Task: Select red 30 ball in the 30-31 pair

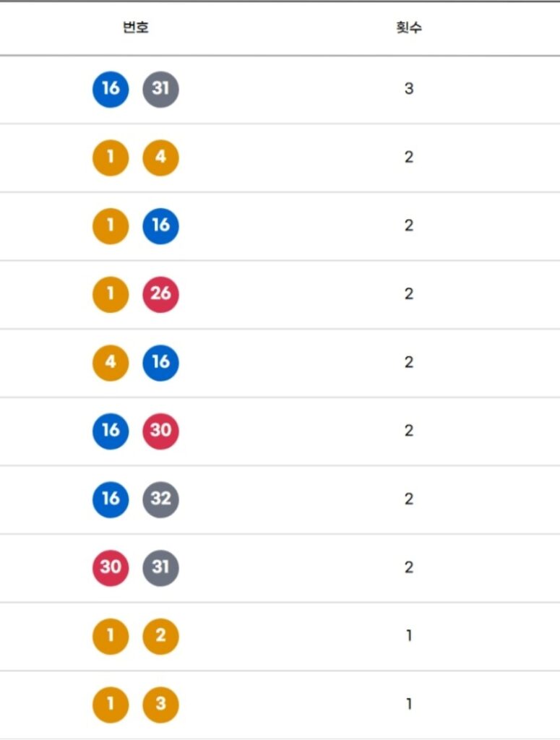Action: click(111, 568)
